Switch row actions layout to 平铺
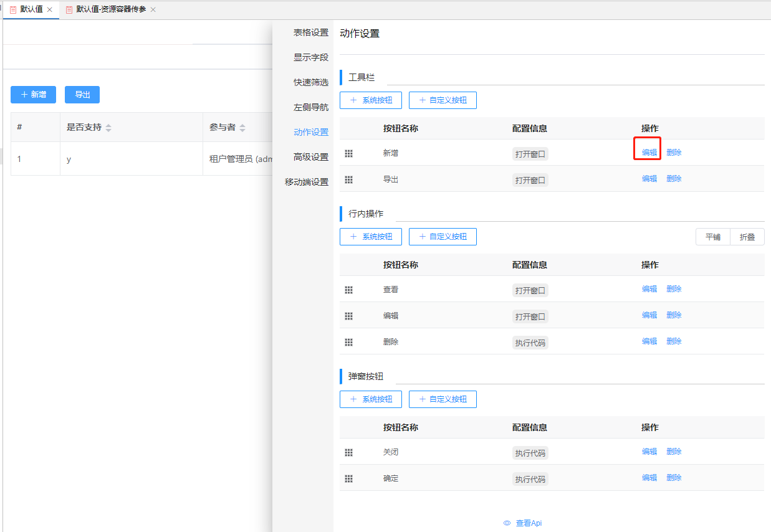This screenshot has height=532, width=771. point(713,237)
